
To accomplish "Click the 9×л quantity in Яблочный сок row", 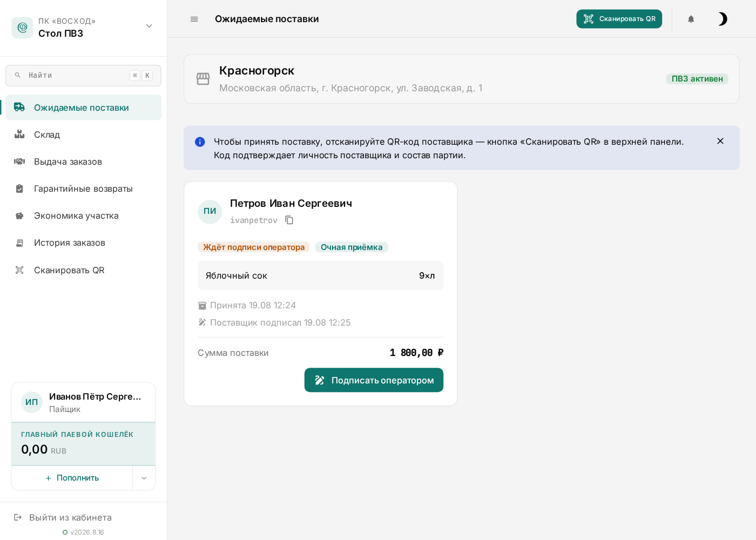I will [427, 275].
